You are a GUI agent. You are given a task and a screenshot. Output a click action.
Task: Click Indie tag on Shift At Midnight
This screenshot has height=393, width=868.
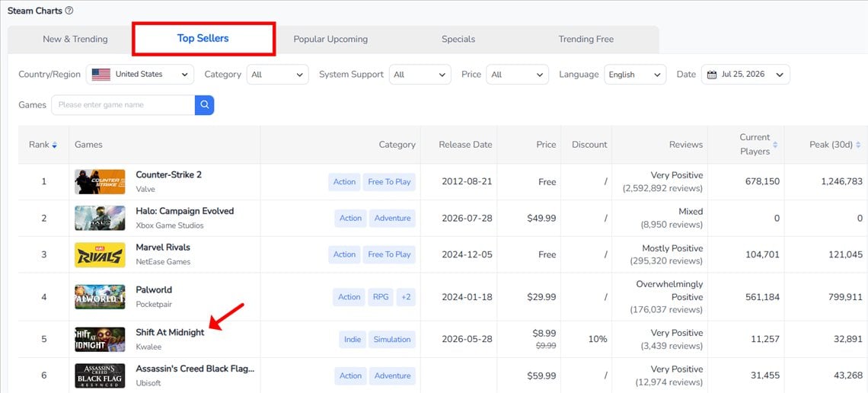[x=353, y=340]
